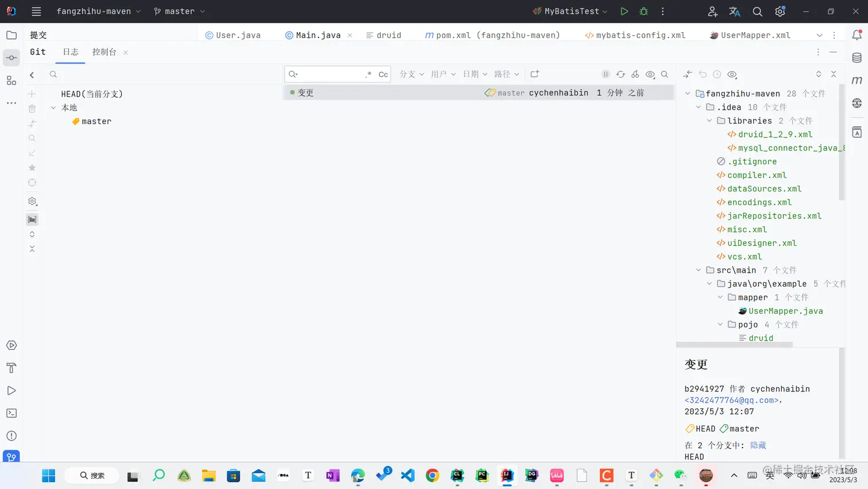Select the 变更 commit row in the log
Viewport: 868px width, 489px height.
pyautogui.click(x=478, y=93)
